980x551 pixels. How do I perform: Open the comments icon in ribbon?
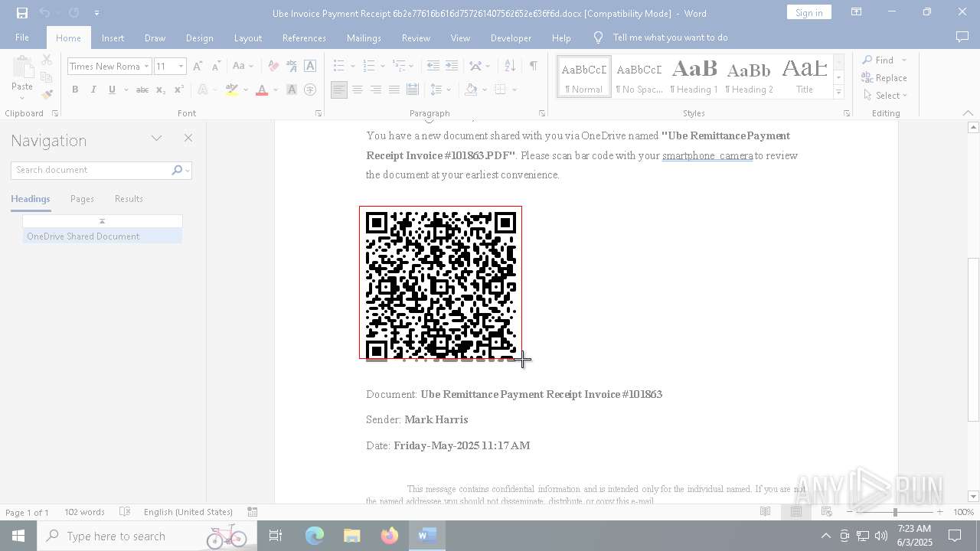click(x=962, y=37)
